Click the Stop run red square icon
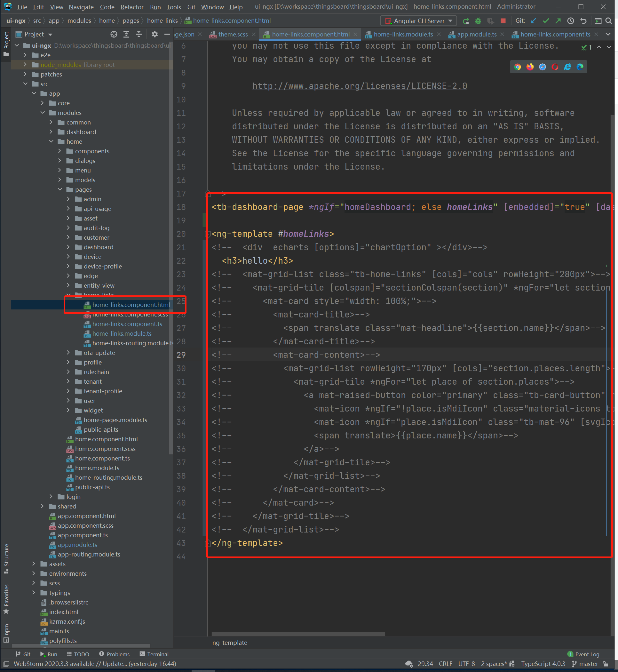 503,21
